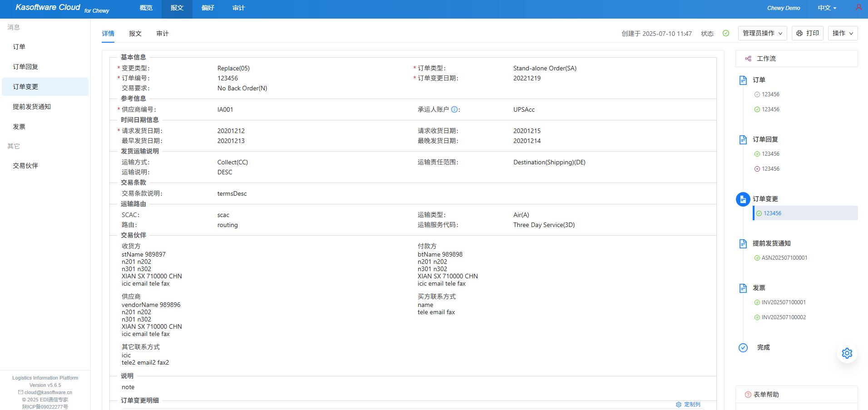Click the 完成 checkmark circle icon

743,347
